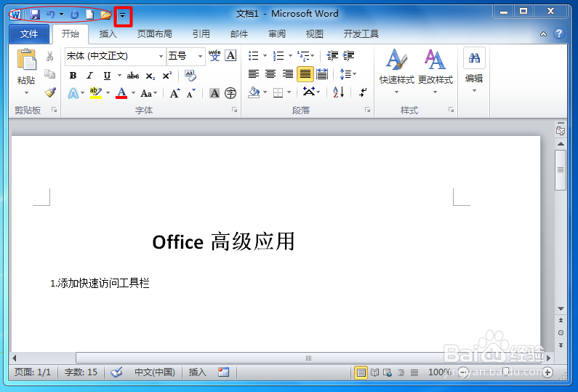Click the 粘贴 (Paste) button

click(26, 66)
